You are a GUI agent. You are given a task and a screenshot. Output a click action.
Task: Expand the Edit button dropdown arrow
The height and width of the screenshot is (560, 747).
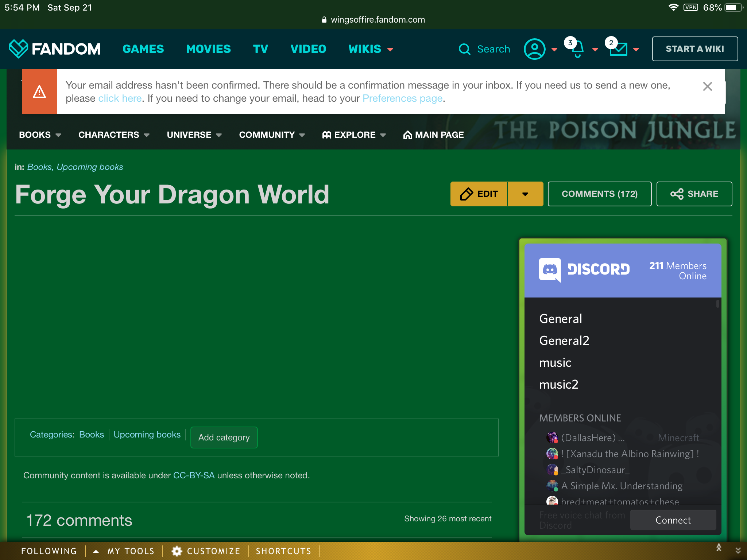click(x=525, y=194)
